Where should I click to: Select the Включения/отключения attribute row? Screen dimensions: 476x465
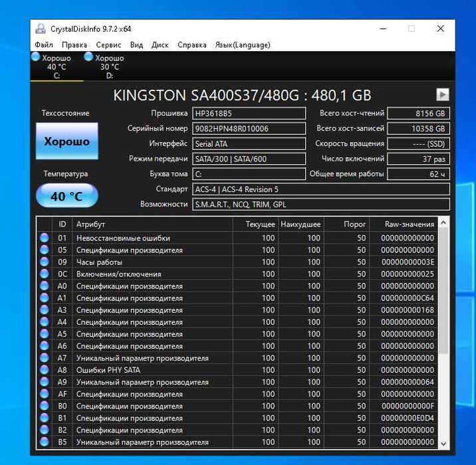(x=237, y=274)
